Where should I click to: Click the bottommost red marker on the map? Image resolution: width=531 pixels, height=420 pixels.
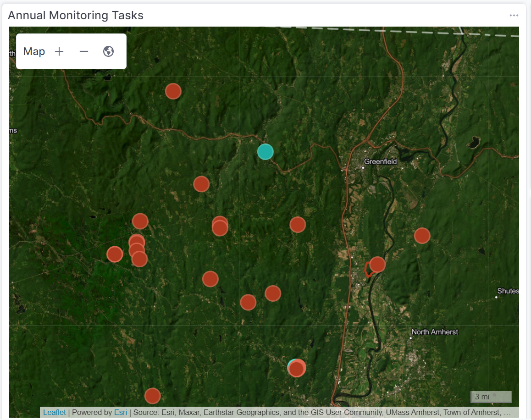click(x=153, y=395)
